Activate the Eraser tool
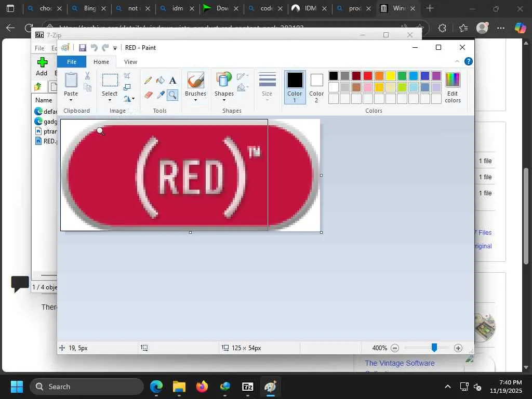Screen dimensions: 532x399 [x=149, y=95]
